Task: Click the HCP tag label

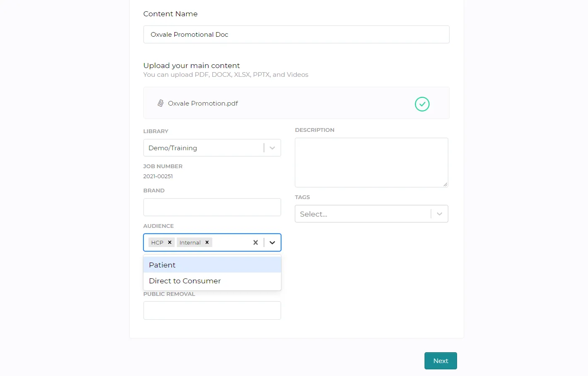Action: [157, 242]
